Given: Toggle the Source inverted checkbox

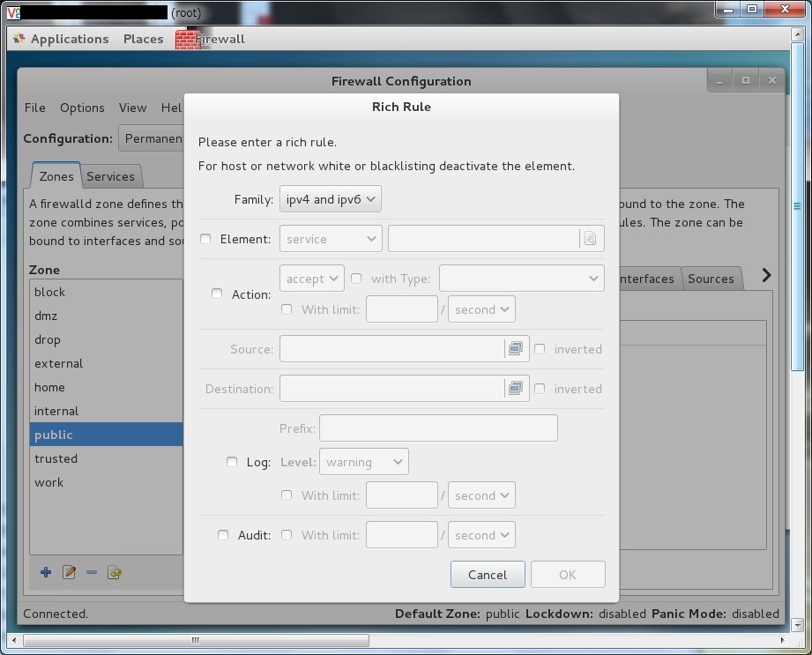Looking at the screenshot, I should pos(540,349).
